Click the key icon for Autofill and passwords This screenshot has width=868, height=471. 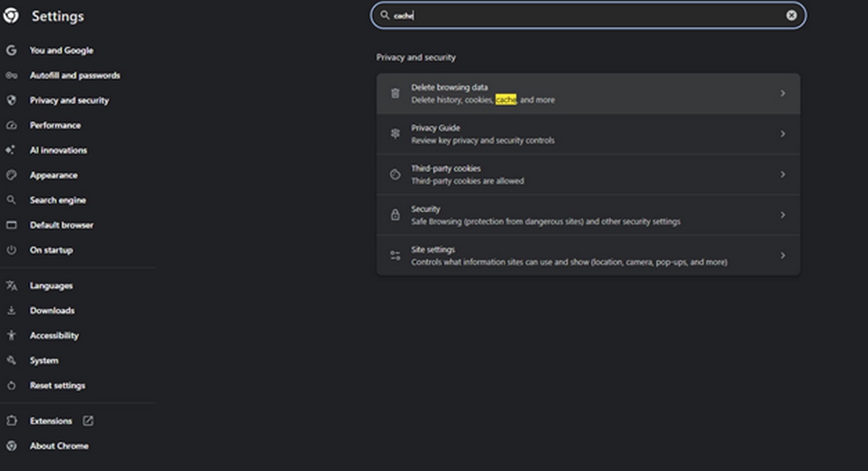11,75
